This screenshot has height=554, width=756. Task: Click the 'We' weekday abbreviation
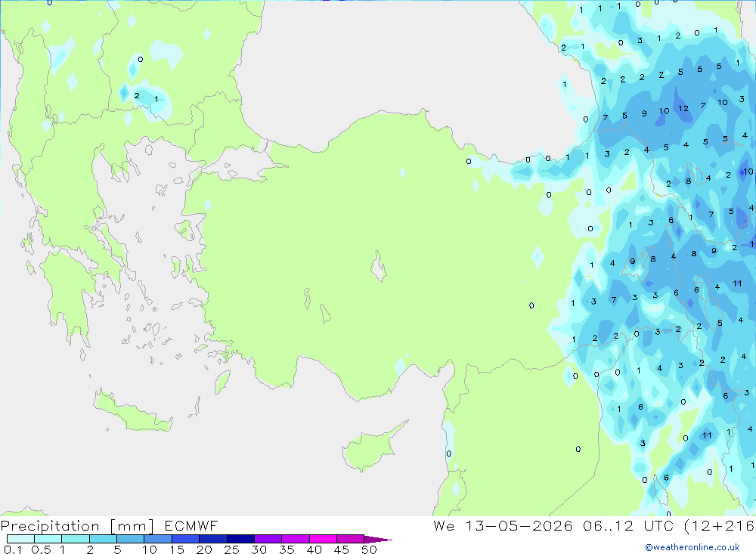click(x=444, y=525)
